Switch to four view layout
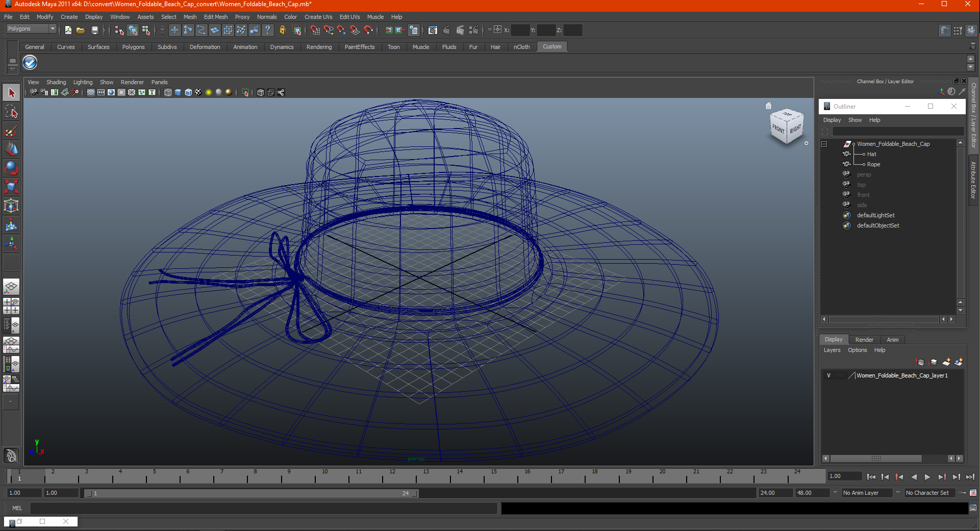 pos(11,306)
